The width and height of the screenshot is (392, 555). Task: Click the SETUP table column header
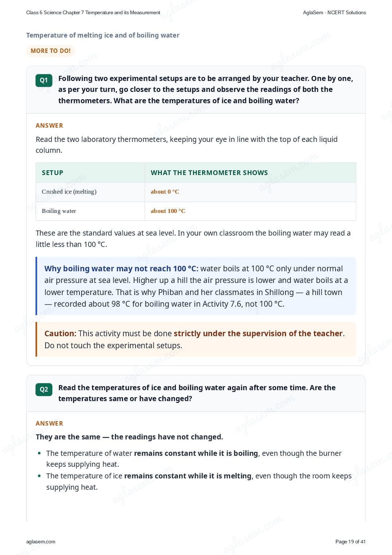click(x=52, y=173)
